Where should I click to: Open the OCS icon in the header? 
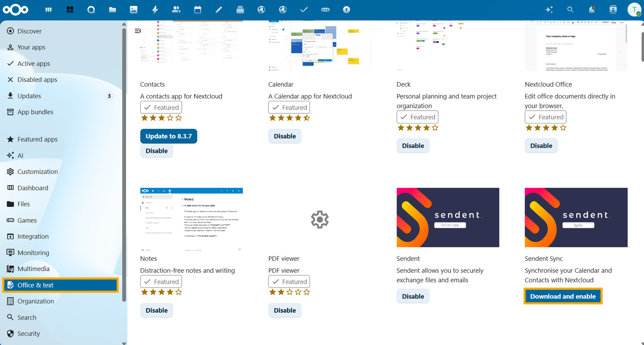click(325, 10)
